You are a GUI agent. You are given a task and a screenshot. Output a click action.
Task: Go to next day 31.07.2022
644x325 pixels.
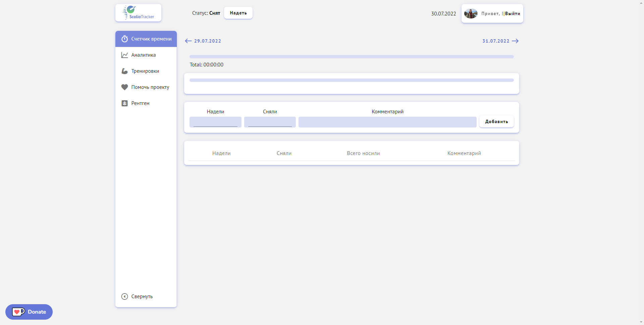pos(500,41)
